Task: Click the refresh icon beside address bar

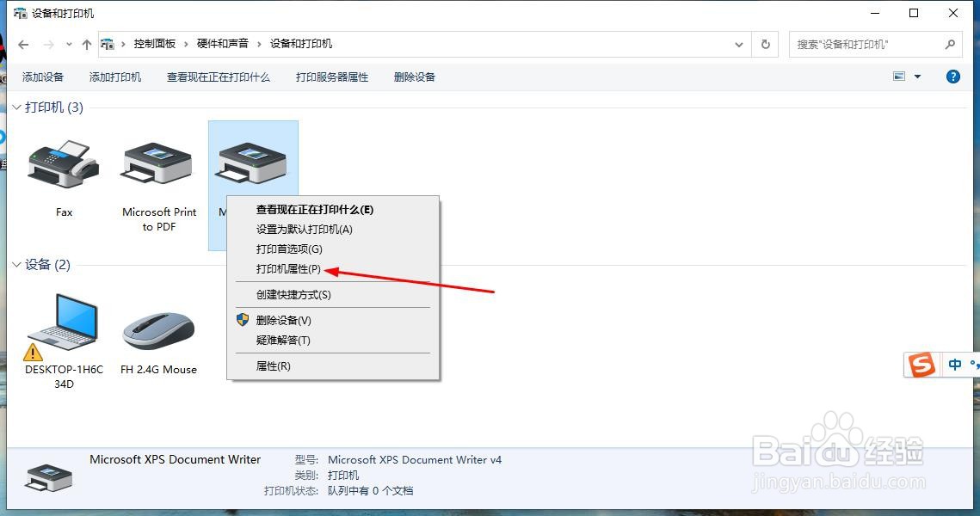Action: coord(765,44)
